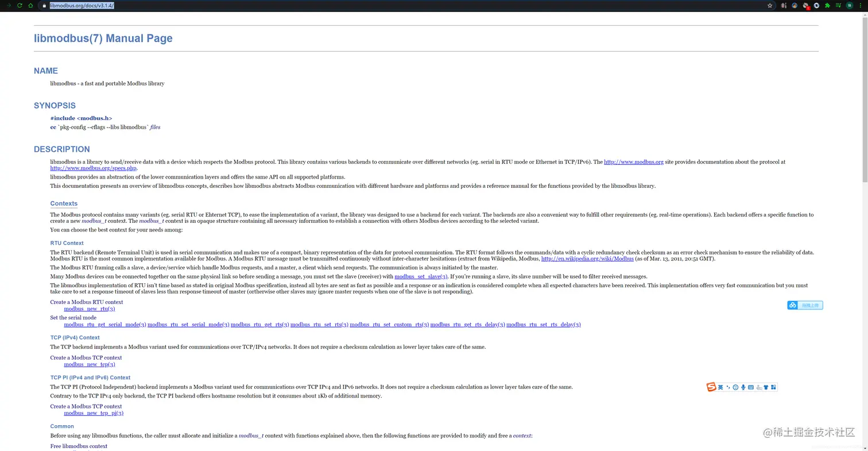Open the Wikipedia Modbus link
This screenshot has width=868, height=451.
[x=587, y=259]
